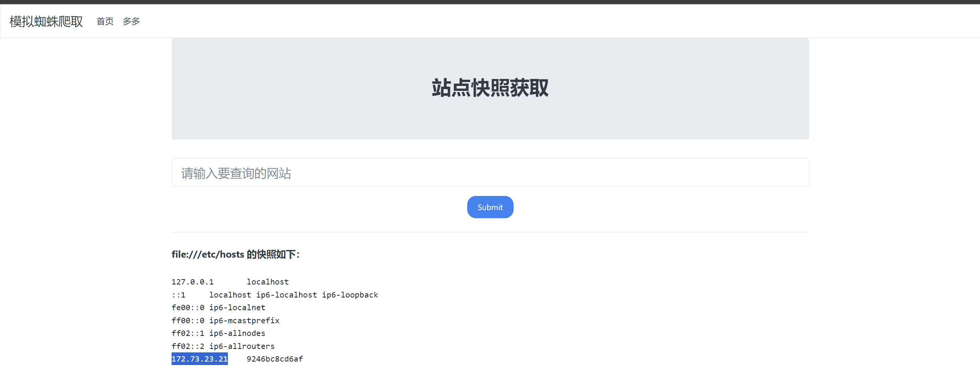Click localhost on the 127.0.0.1 line
Image resolution: width=980 pixels, height=375 pixels.
click(267, 282)
